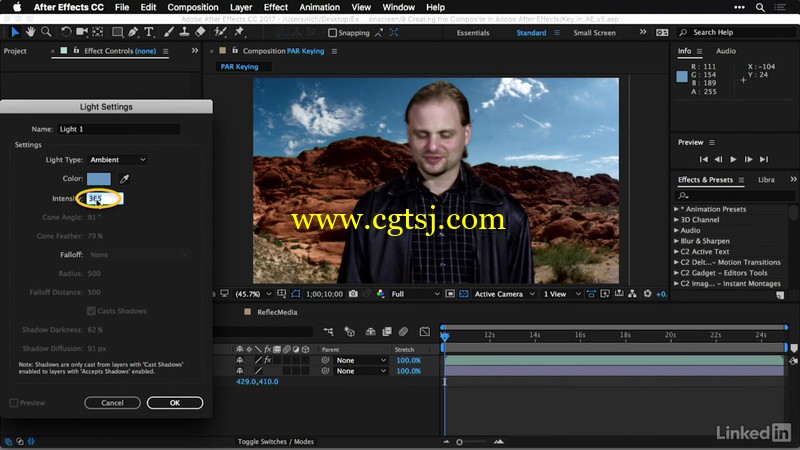
Task: Toggle the transparency grid icon
Action: coord(464,294)
